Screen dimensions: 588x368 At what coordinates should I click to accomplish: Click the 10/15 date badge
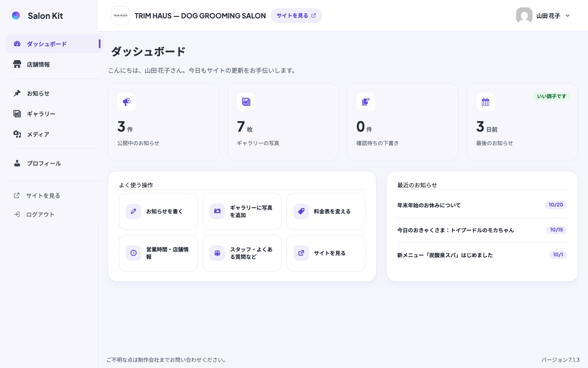click(x=557, y=230)
